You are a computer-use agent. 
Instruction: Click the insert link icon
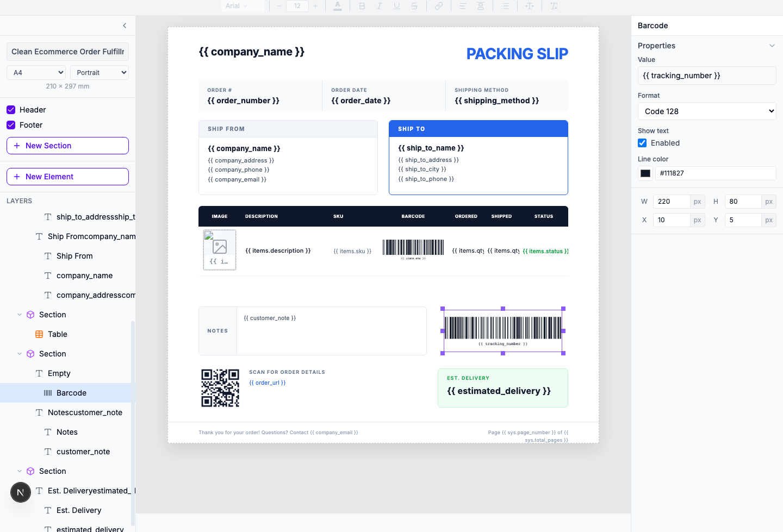pyautogui.click(x=438, y=6)
